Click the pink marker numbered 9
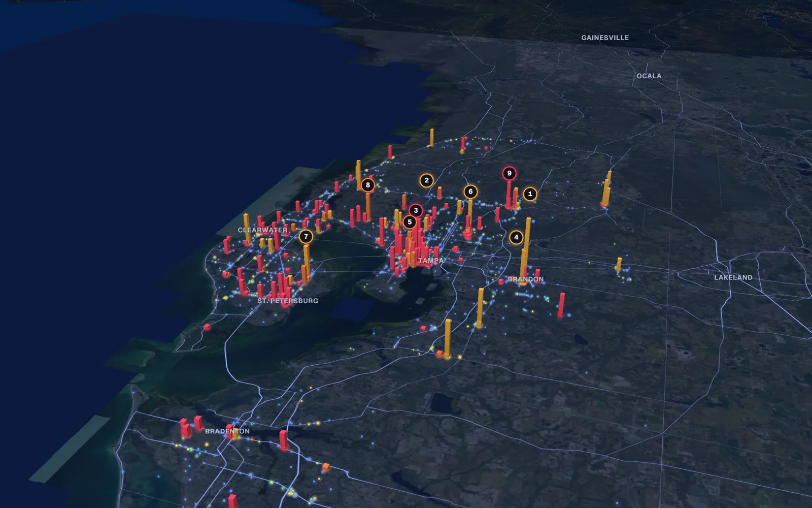Viewport: 812px width, 508px height. [x=509, y=173]
